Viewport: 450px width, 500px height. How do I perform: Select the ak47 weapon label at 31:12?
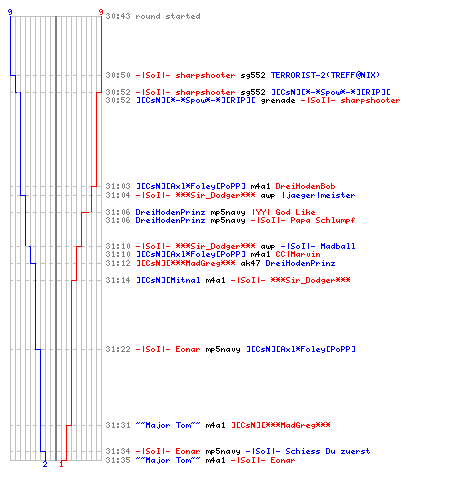pos(250,263)
